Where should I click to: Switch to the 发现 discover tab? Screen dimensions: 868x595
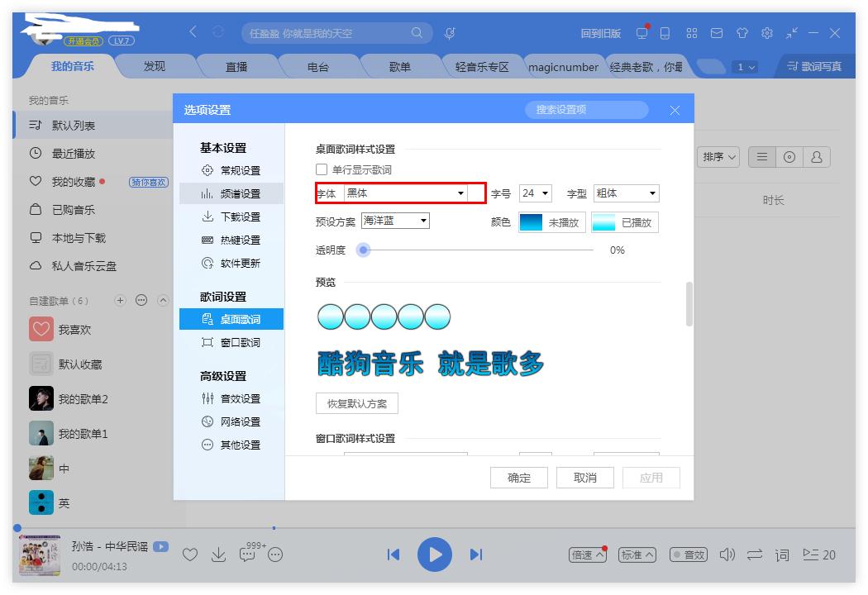(155, 67)
